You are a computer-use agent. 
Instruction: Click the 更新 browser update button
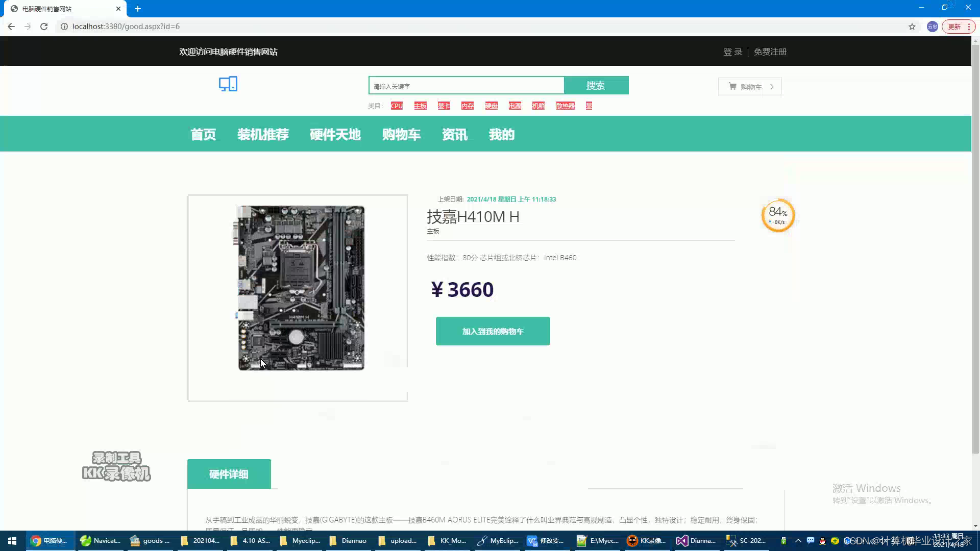pyautogui.click(x=959, y=27)
